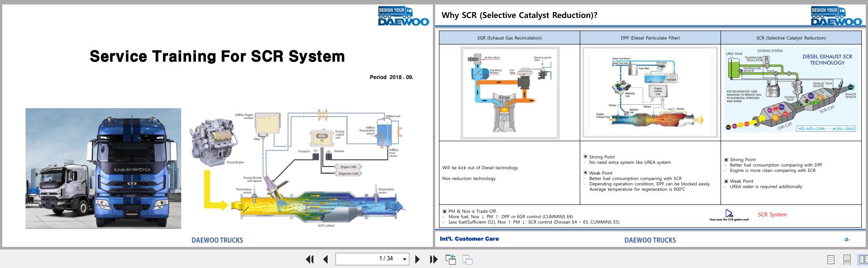The height and width of the screenshot is (268, 868).
Task: Click 'Engine is more clean comparing with ECR'
Action: tap(773, 171)
